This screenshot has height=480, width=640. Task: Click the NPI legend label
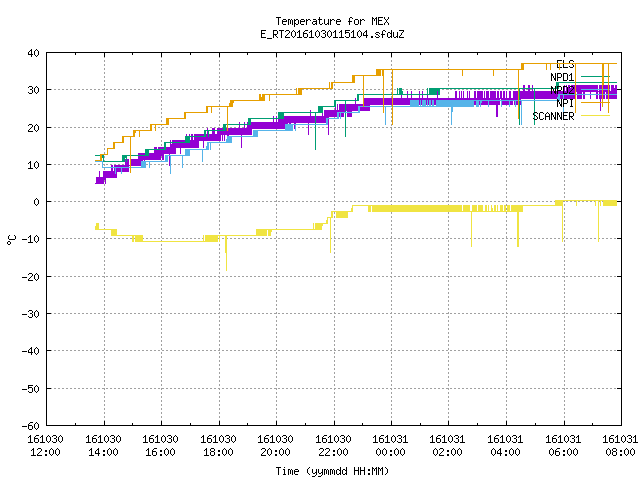pyautogui.click(x=565, y=103)
